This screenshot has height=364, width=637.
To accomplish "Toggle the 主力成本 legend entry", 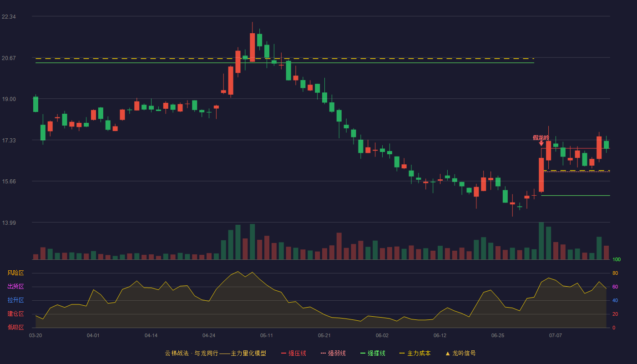I will [415, 353].
